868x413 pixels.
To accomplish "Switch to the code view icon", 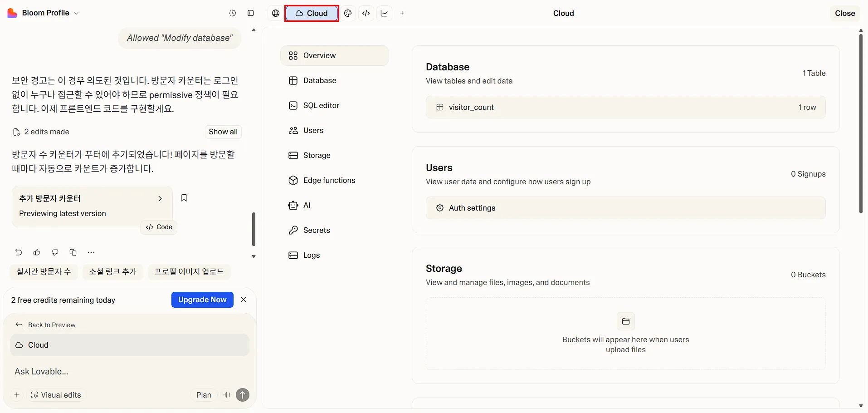I will pyautogui.click(x=366, y=13).
